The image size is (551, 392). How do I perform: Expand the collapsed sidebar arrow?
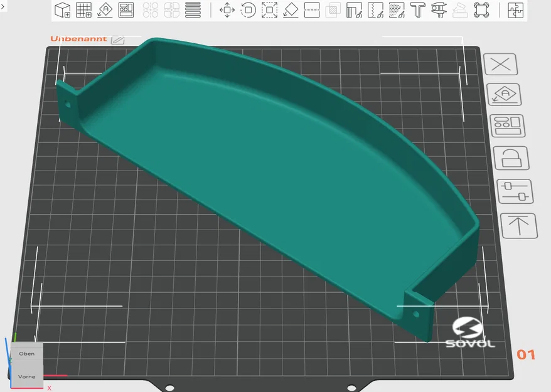tap(3, 6)
